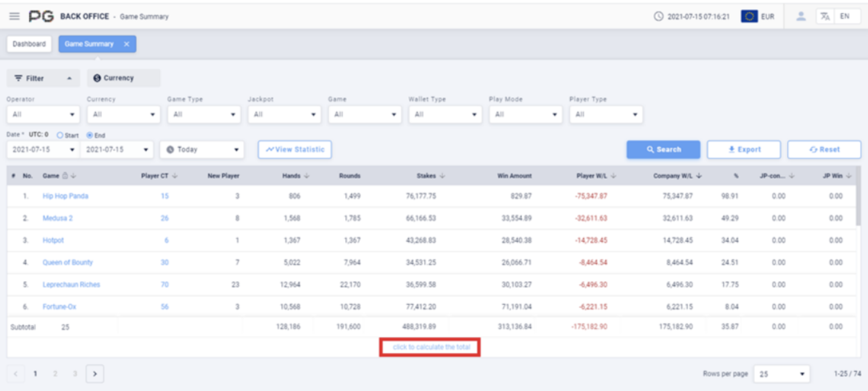Expand the Game Type dropdown
The width and height of the screenshot is (868, 391).
point(204,114)
